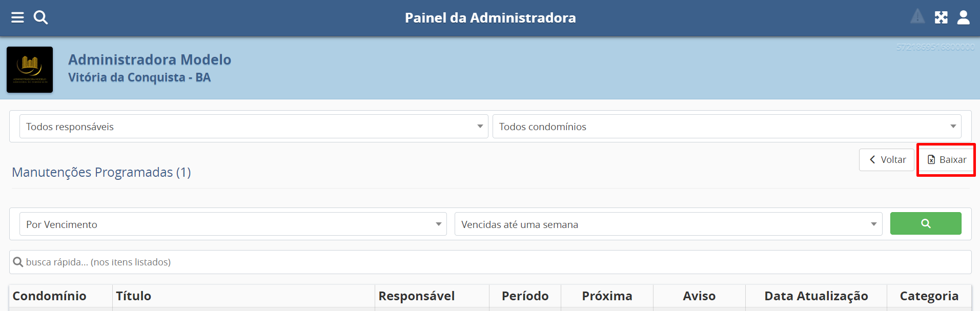Screen dimensions: 980x311
Task: Click the Administradora Modelo logo
Action: point(30,70)
